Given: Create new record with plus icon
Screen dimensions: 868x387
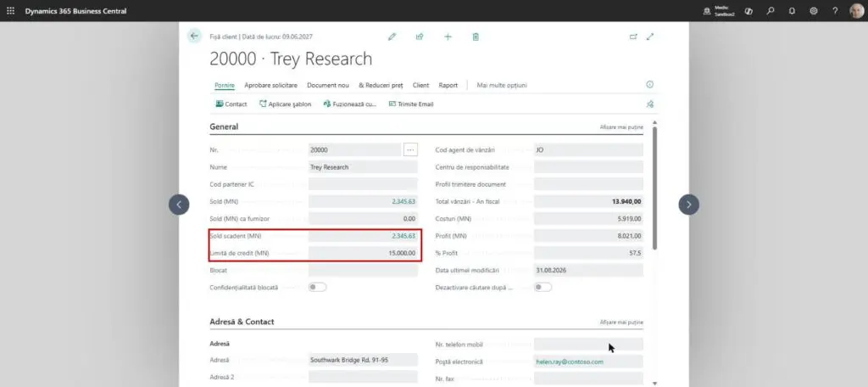Looking at the screenshot, I should point(448,36).
